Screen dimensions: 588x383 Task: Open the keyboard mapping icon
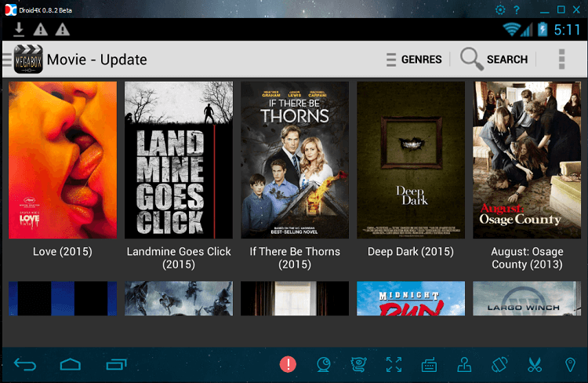[429, 365]
